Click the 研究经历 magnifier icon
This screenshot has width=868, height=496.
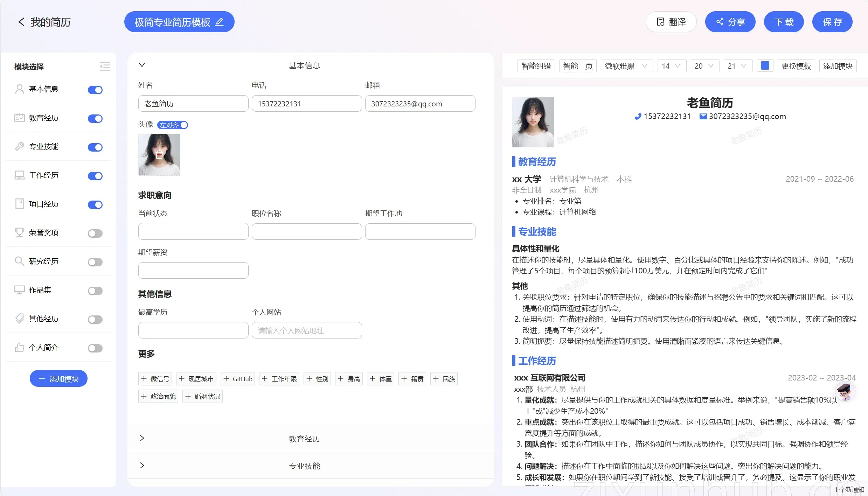(x=20, y=261)
